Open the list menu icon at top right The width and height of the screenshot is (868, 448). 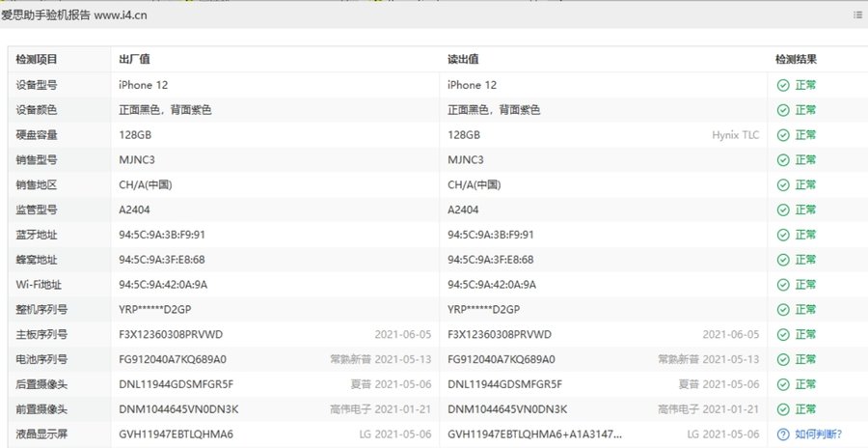[858, 15]
